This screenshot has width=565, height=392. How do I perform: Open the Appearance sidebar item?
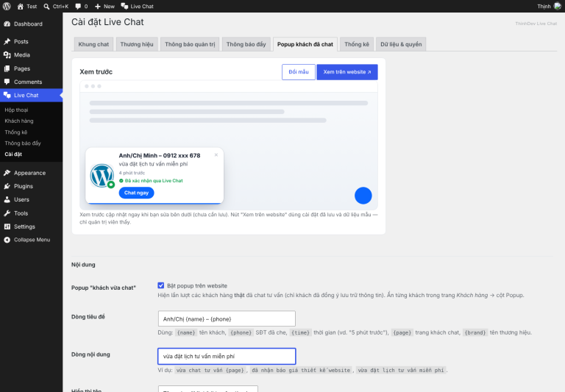pyautogui.click(x=32, y=173)
